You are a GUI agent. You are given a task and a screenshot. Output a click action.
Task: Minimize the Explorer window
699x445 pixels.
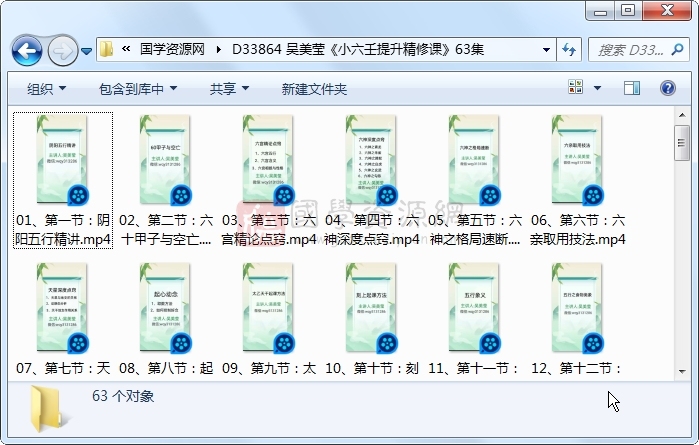(600, 11)
